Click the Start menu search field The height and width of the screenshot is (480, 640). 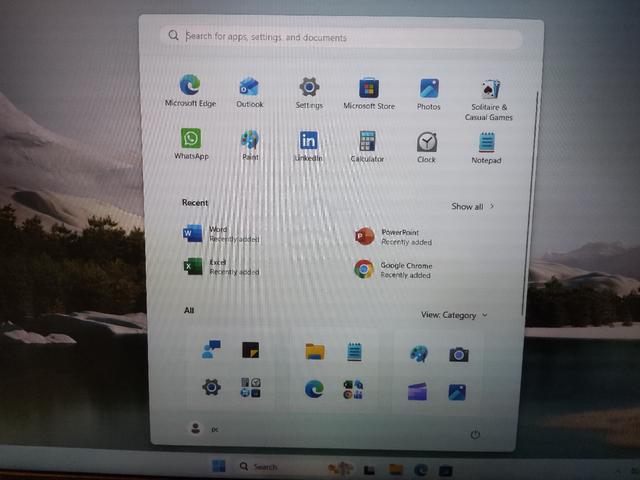[x=340, y=37]
